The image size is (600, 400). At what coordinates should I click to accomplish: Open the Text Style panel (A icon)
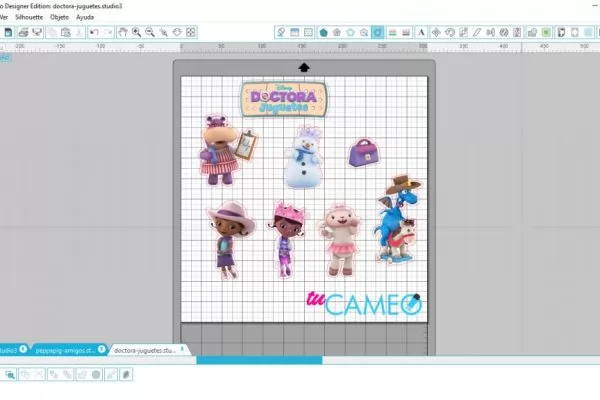coord(421,33)
